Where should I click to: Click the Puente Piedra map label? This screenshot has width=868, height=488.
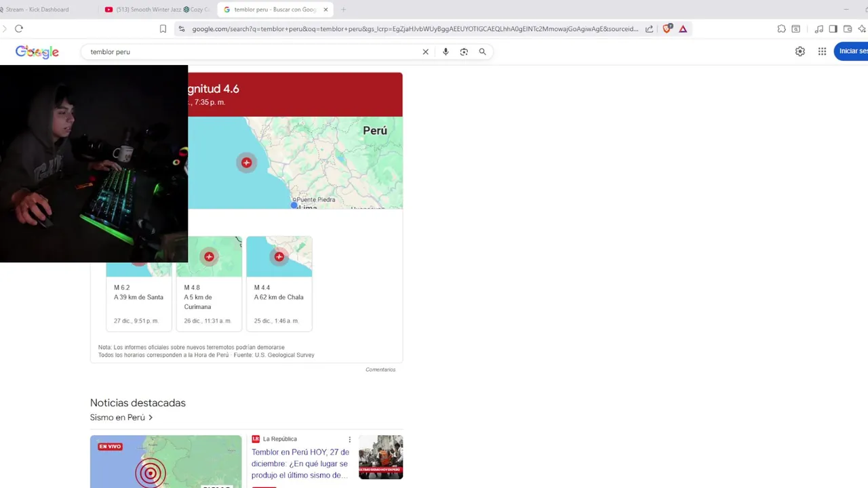315,199
